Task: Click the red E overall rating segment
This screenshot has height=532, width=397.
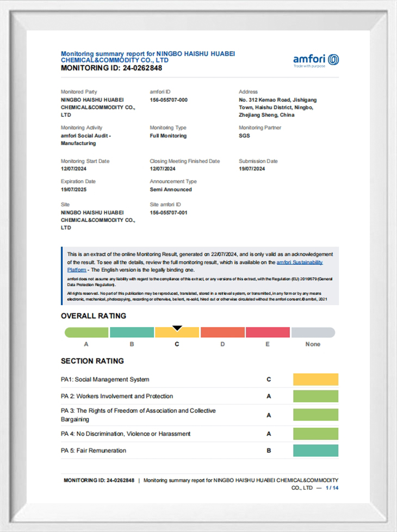Action: pyautogui.click(x=268, y=332)
